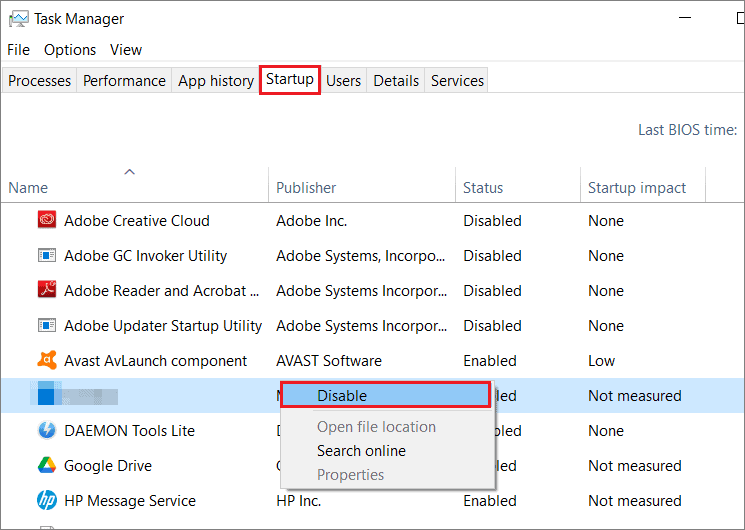745x530 pixels.
Task: Click the Last BIOS time label
Action: [x=687, y=130]
